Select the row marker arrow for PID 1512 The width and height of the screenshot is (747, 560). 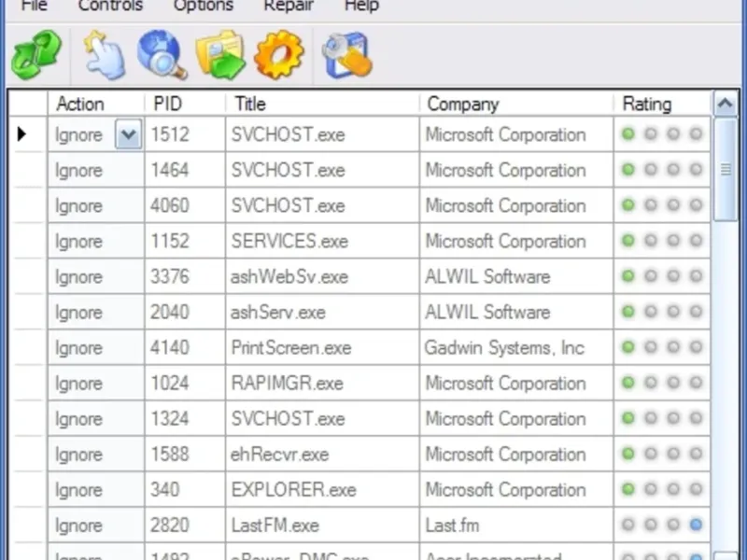[x=21, y=134]
